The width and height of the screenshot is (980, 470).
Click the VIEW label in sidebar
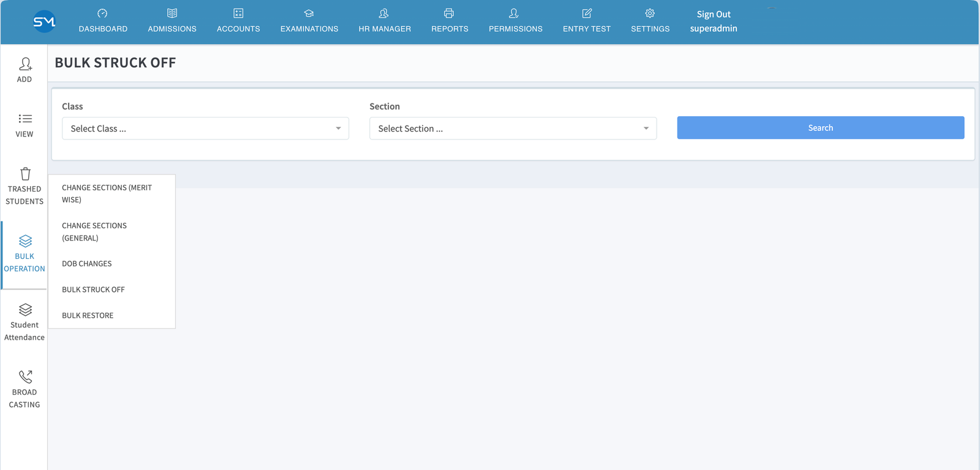point(24,135)
